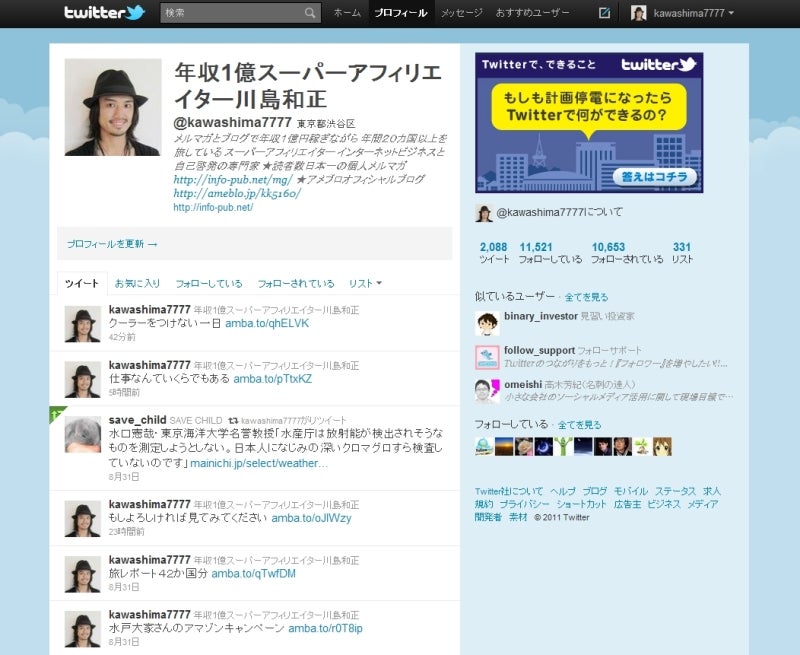This screenshot has height=655, width=800.
Task: Click avatar beside 仕事なんていくらでもある tweet
Action: [x=83, y=380]
